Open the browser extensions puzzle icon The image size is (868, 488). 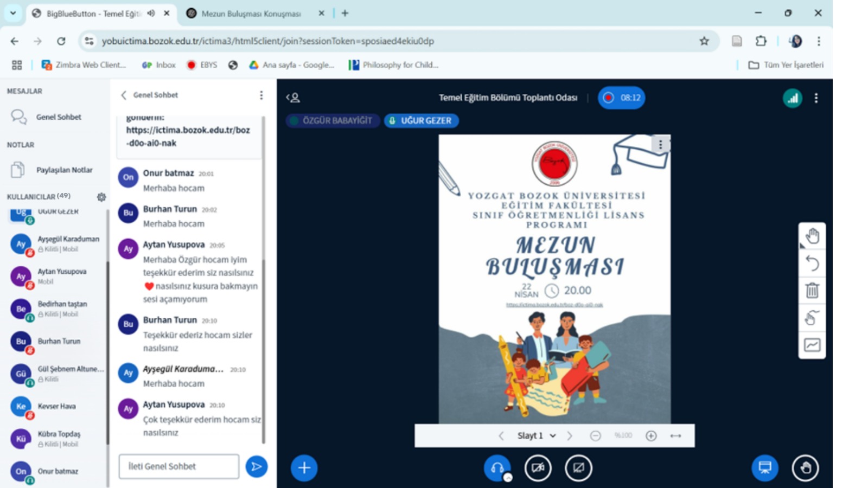[x=761, y=41]
